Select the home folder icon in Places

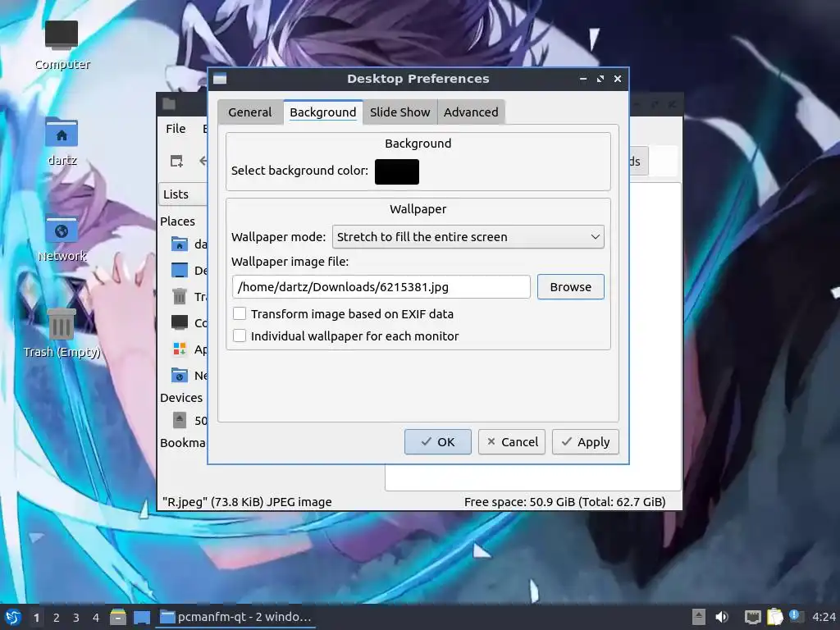coord(180,244)
